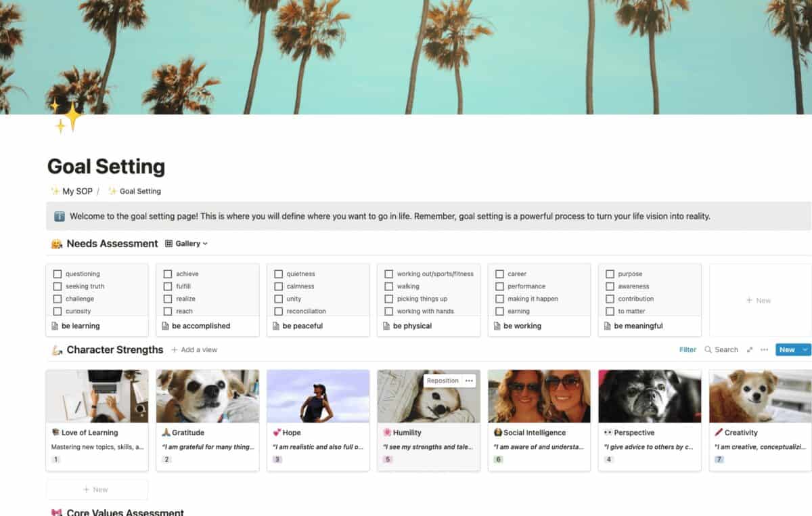Toggle the seeking truth checkbox
812x516 pixels.
(x=58, y=286)
